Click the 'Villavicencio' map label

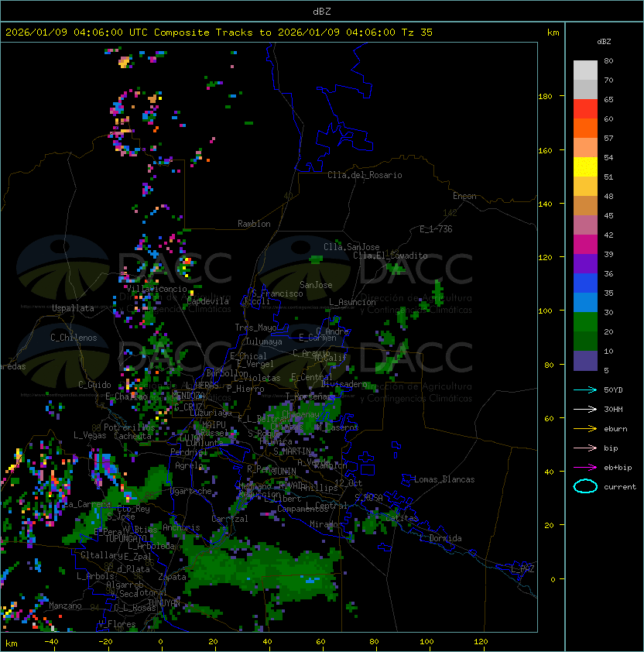[156, 289]
